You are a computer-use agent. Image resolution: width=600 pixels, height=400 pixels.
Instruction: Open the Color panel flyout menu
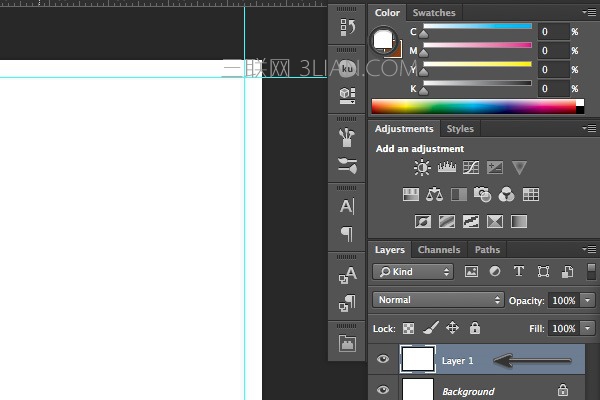589,13
